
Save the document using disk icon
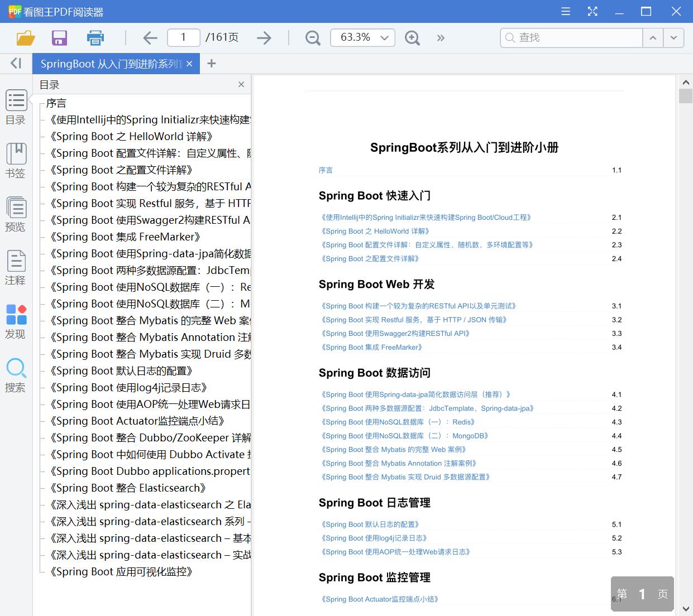coord(59,37)
